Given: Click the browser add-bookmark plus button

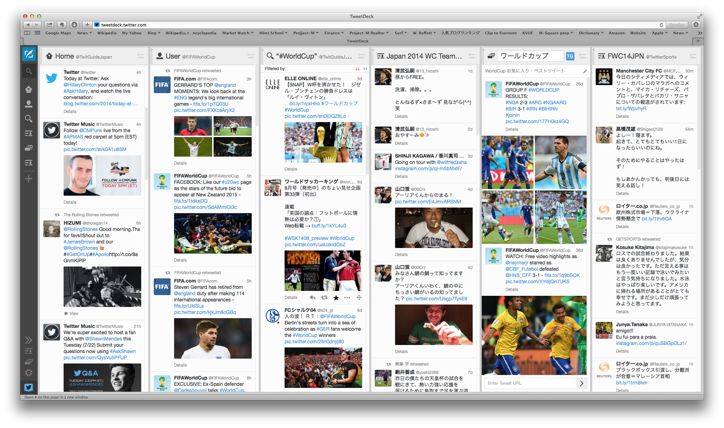Looking at the screenshot, I should [86, 24].
